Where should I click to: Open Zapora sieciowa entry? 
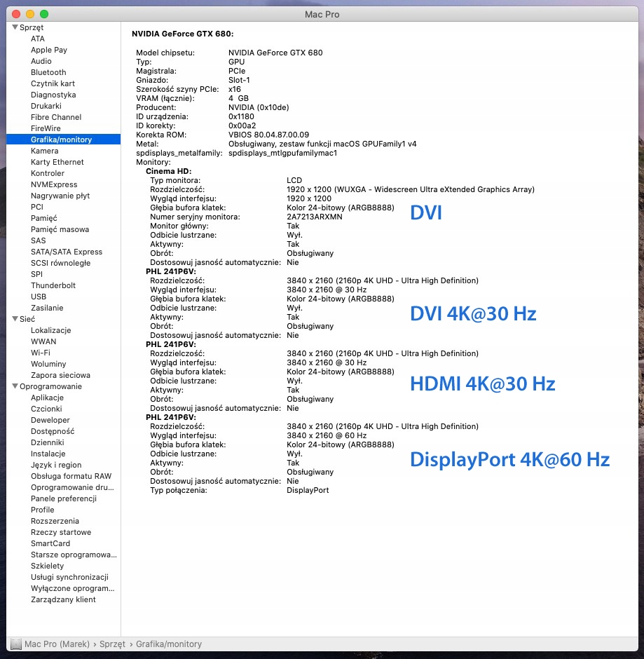[x=60, y=375]
